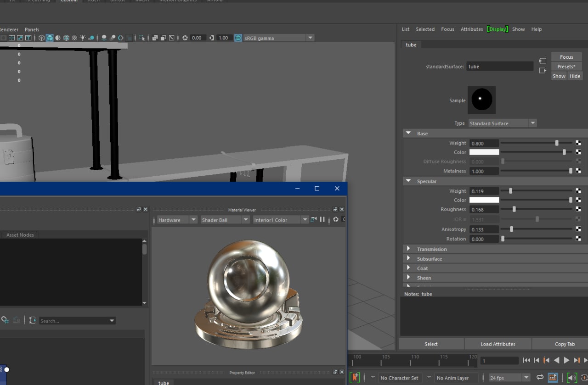Open the List menu in Attribute Editor
The height and width of the screenshot is (385, 588).
click(x=406, y=29)
